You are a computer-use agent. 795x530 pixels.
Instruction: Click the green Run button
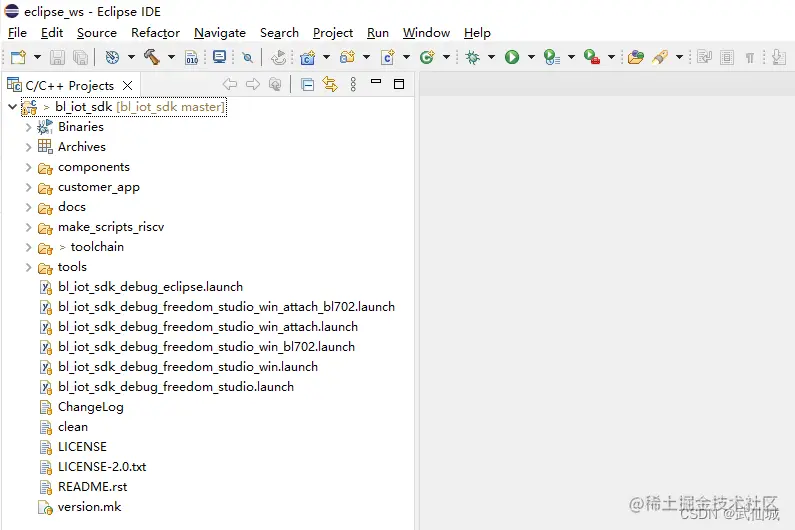pyautogui.click(x=512, y=57)
